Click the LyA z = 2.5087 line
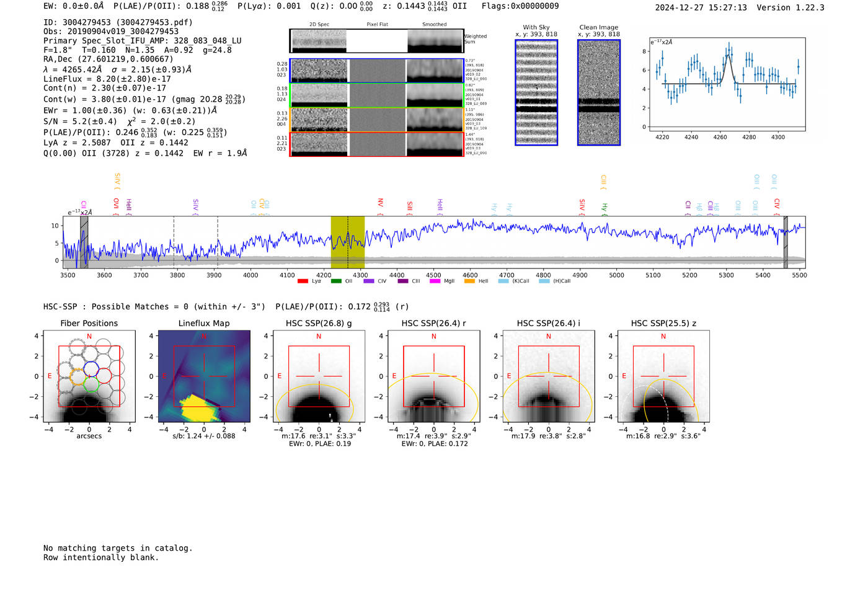Image resolution: width=868 pixels, height=591 pixels. coord(116,143)
